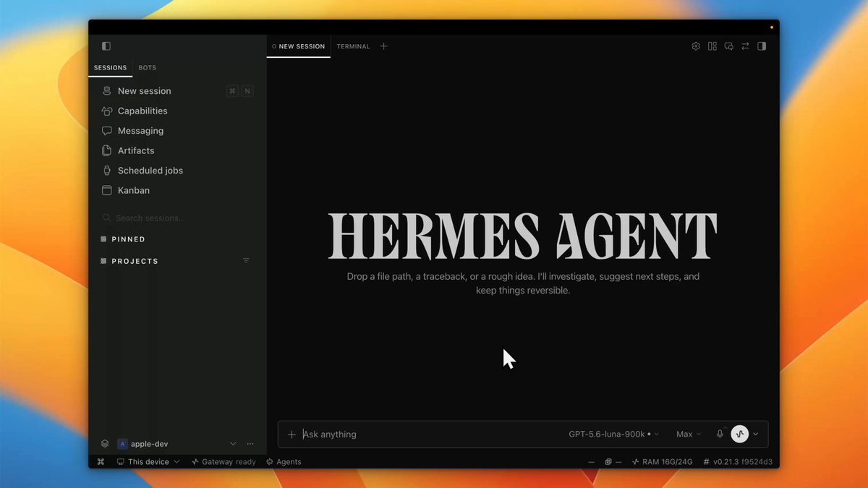Open the Max effort dropdown
This screenshot has height=488, width=868.
coord(689,435)
